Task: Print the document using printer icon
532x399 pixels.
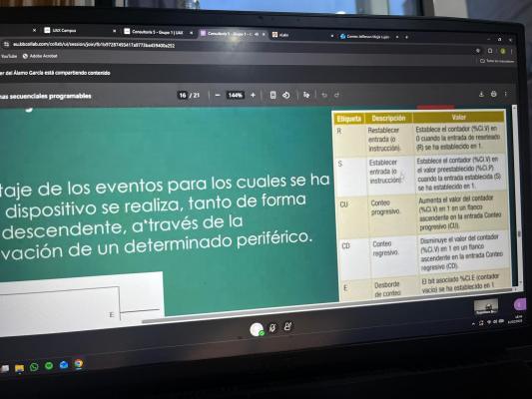Action: [x=494, y=94]
